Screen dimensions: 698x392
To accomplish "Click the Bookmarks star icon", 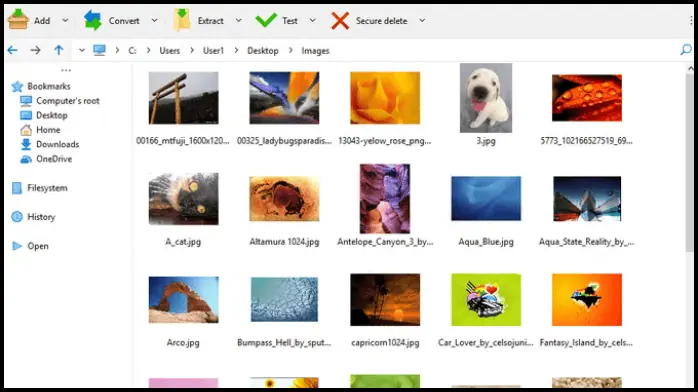I will pos(17,86).
